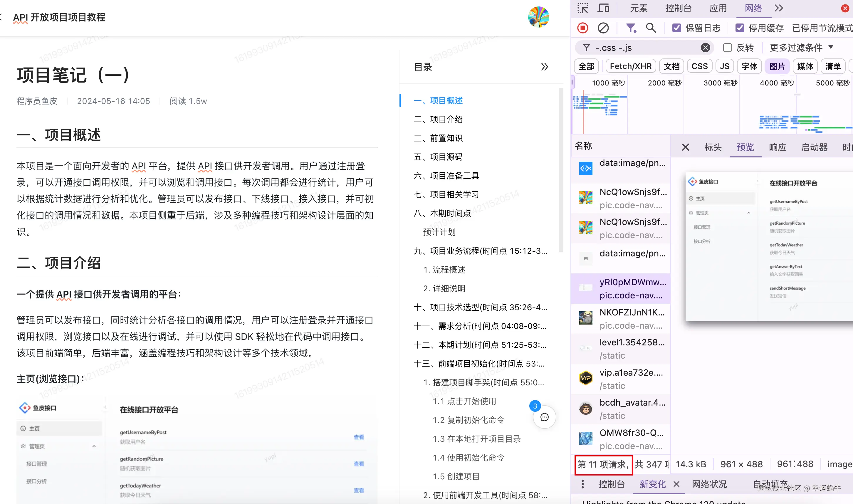Image resolution: width=853 pixels, height=504 pixels.
Task: Collapse the 目录 sidebar panel
Action: click(x=544, y=67)
